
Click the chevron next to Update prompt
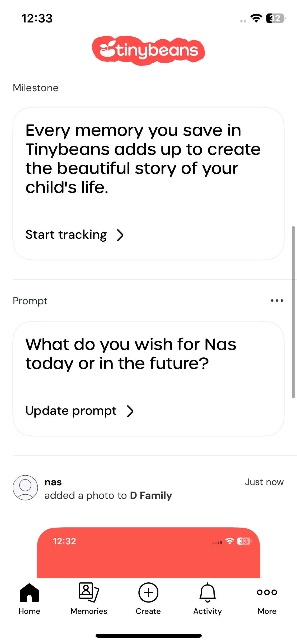pyautogui.click(x=130, y=411)
